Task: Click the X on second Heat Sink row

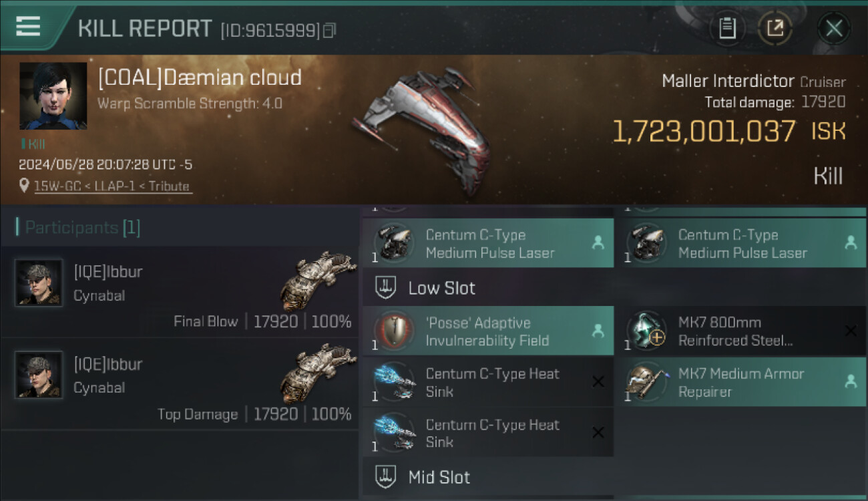Action: pos(598,433)
